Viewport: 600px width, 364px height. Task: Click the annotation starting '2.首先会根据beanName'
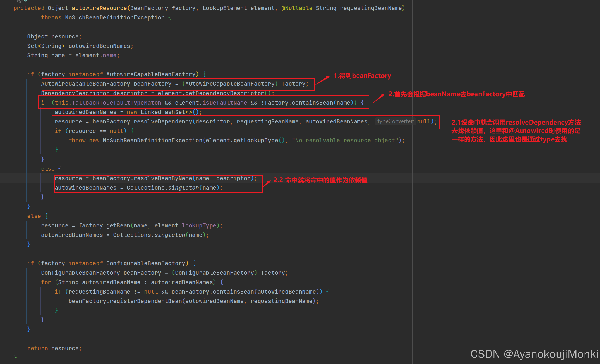(x=456, y=94)
